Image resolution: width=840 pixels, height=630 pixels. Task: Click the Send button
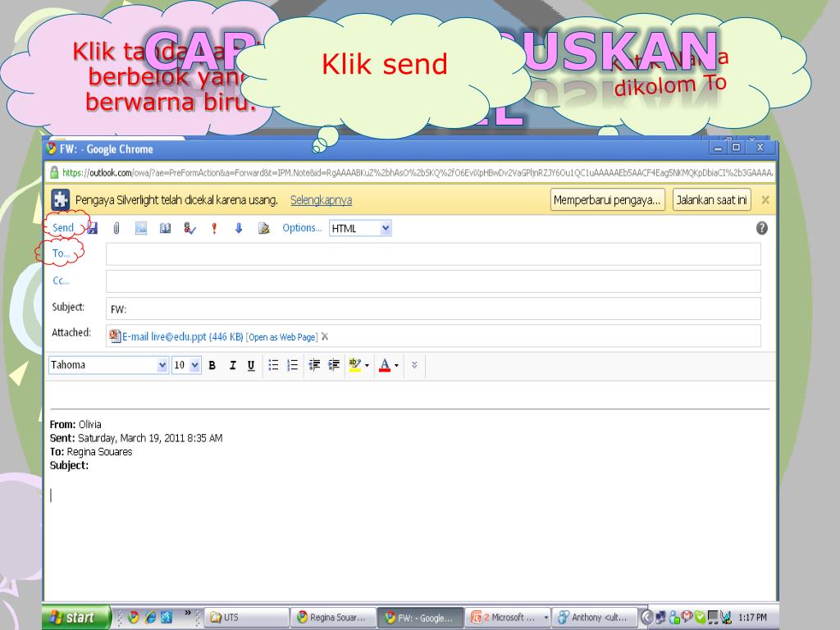[x=62, y=228]
